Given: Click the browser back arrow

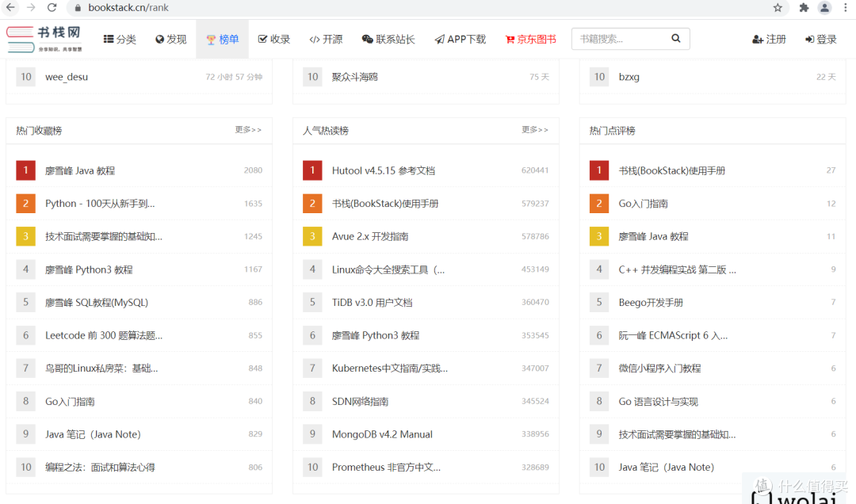Looking at the screenshot, I should [x=10, y=8].
